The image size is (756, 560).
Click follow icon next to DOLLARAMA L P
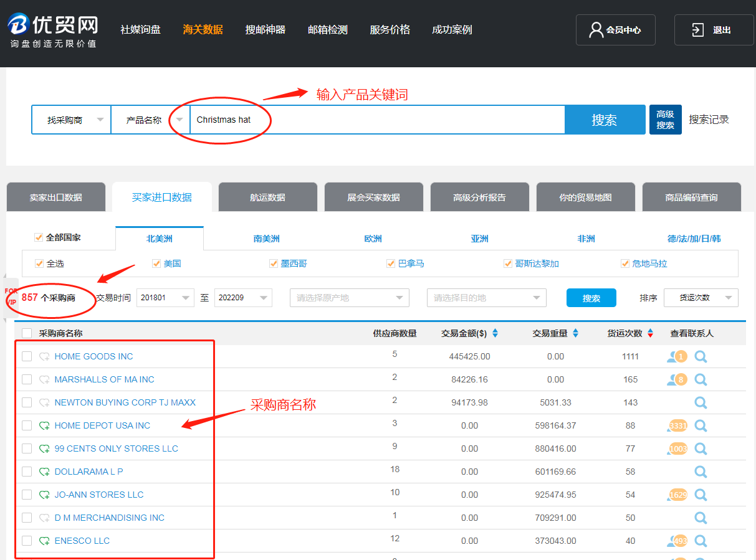click(44, 472)
